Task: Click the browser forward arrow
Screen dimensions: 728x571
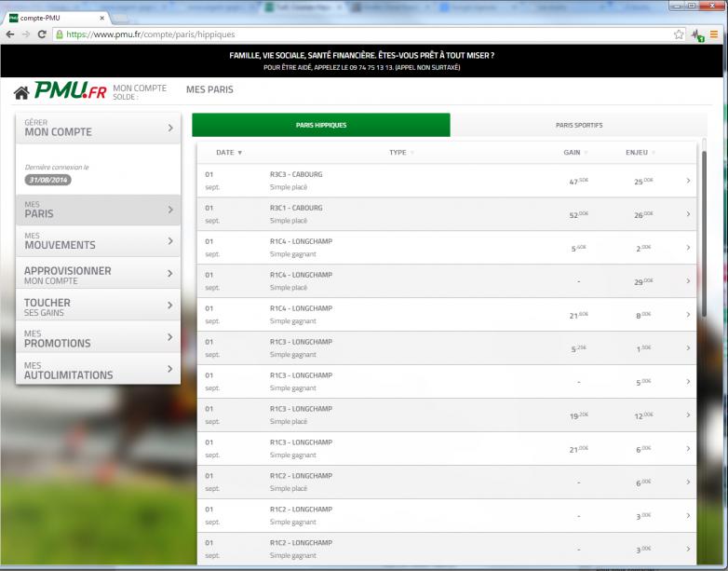Action: [x=26, y=34]
